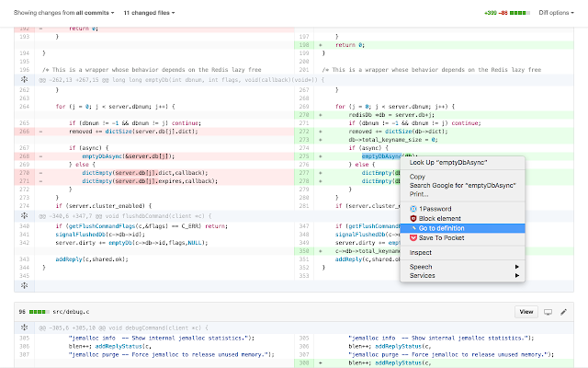
Task: Show the rich diff display icon for debug.c
Action: [548, 312]
